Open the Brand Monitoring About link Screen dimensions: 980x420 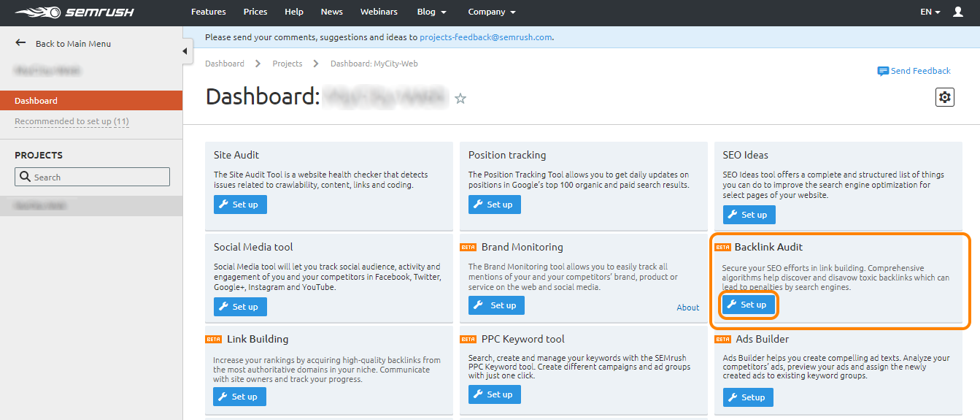pyautogui.click(x=688, y=308)
